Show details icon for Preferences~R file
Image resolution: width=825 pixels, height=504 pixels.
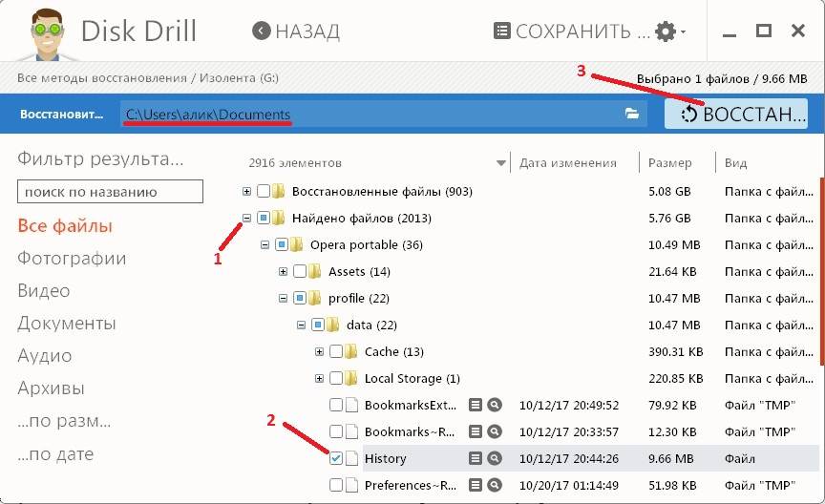click(476, 485)
